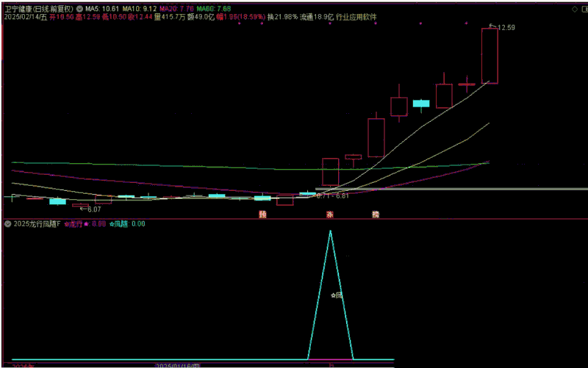Click the rightmost red event marker below candles

point(376,214)
